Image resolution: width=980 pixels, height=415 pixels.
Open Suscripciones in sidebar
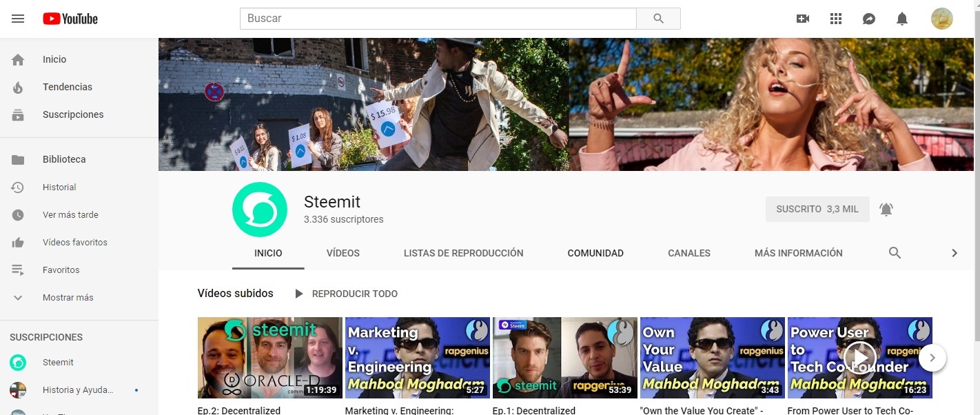point(79,114)
